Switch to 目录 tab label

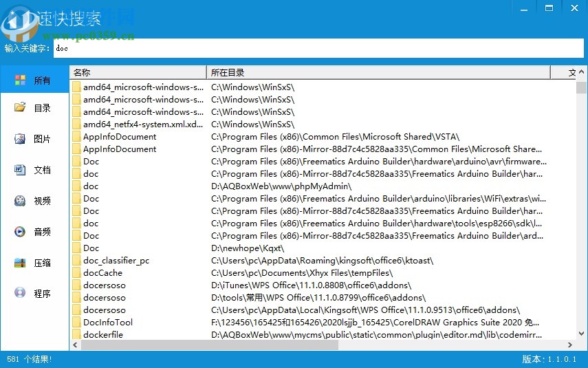click(42, 108)
